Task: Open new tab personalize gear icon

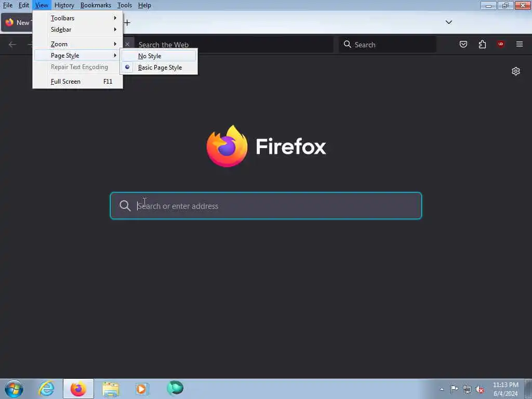Action: click(x=516, y=71)
